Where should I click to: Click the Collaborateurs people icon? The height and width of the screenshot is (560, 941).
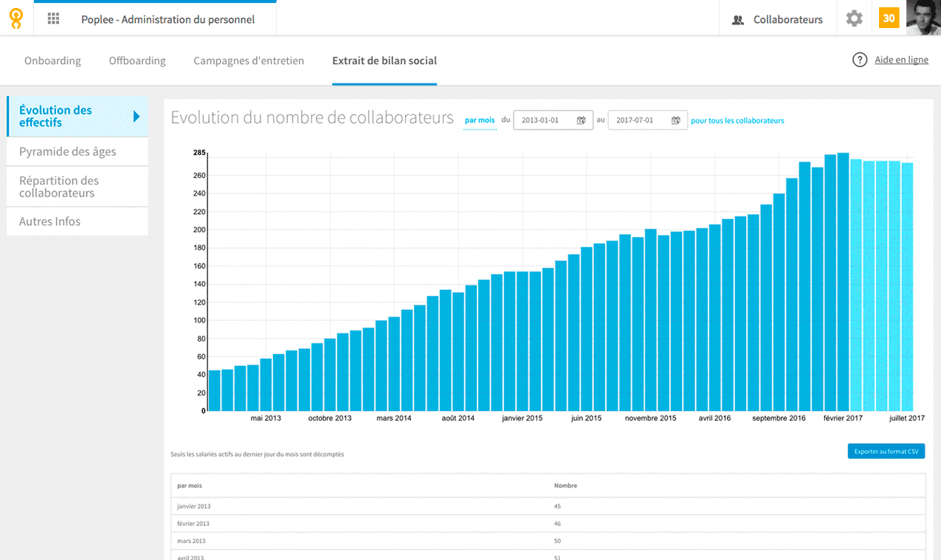(737, 20)
